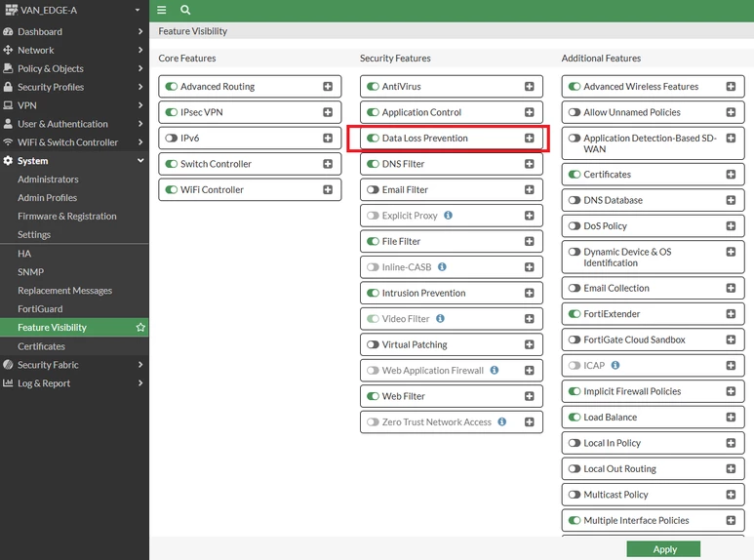754x560 pixels.
Task: Click the Explicit Proxy info icon
Action: click(448, 215)
